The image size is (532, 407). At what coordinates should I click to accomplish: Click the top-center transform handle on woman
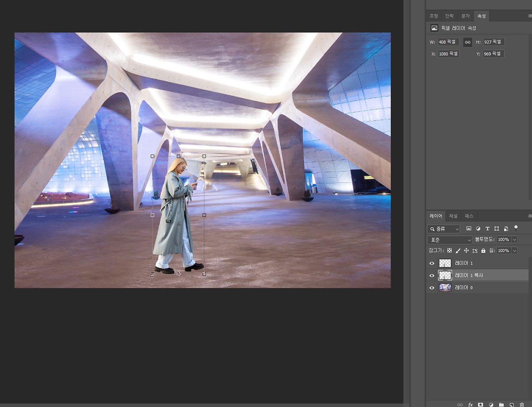click(179, 156)
